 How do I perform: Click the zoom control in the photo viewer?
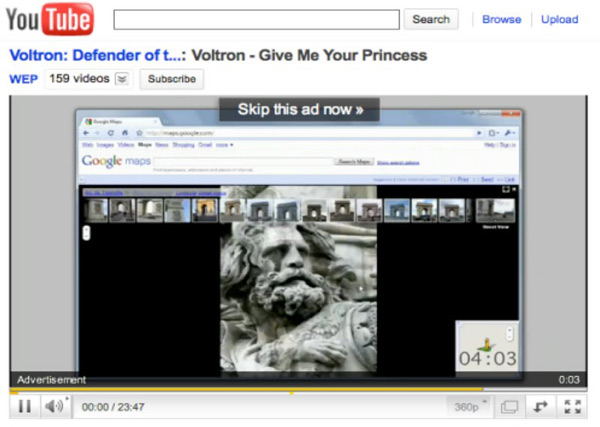(x=86, y=233)
